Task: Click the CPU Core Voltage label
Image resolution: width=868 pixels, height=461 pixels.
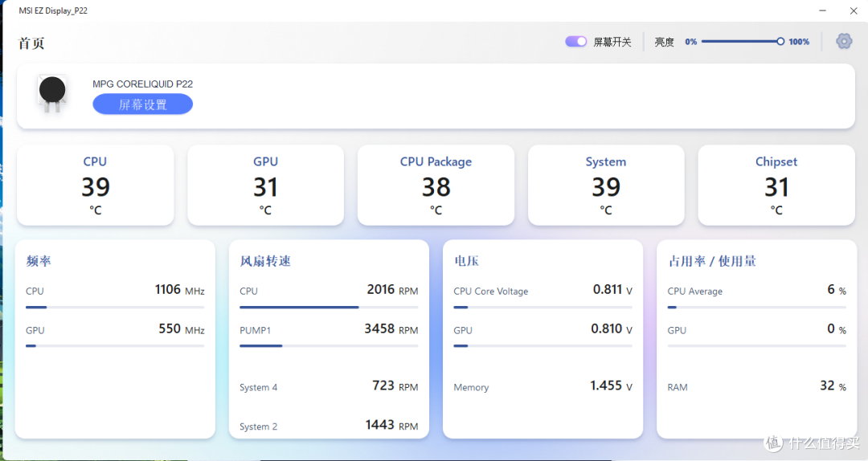Action: 491,291
